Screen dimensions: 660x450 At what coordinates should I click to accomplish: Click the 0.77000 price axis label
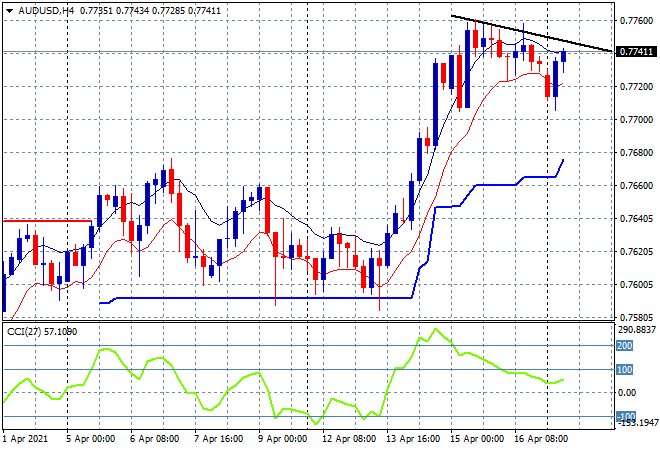click(636, 120)
